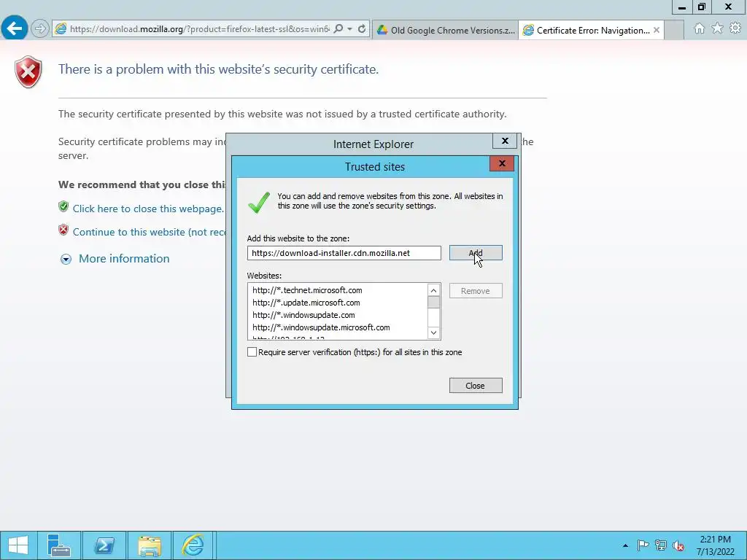Screen dimensions: 747x560
Task: Click inside the 'Add this website' input field
Action: 344,253
